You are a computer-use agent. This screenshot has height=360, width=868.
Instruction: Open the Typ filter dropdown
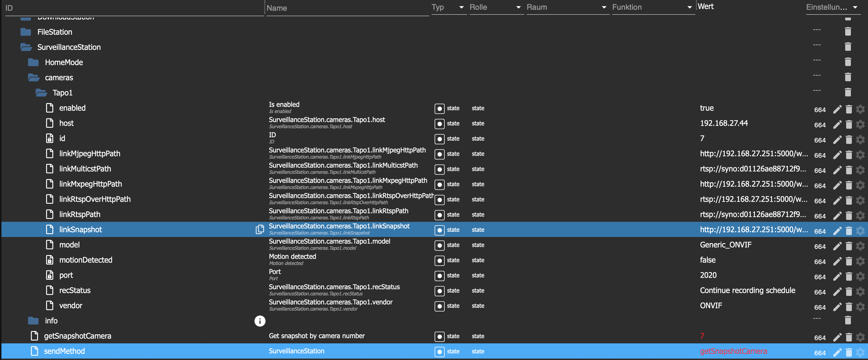461,7
